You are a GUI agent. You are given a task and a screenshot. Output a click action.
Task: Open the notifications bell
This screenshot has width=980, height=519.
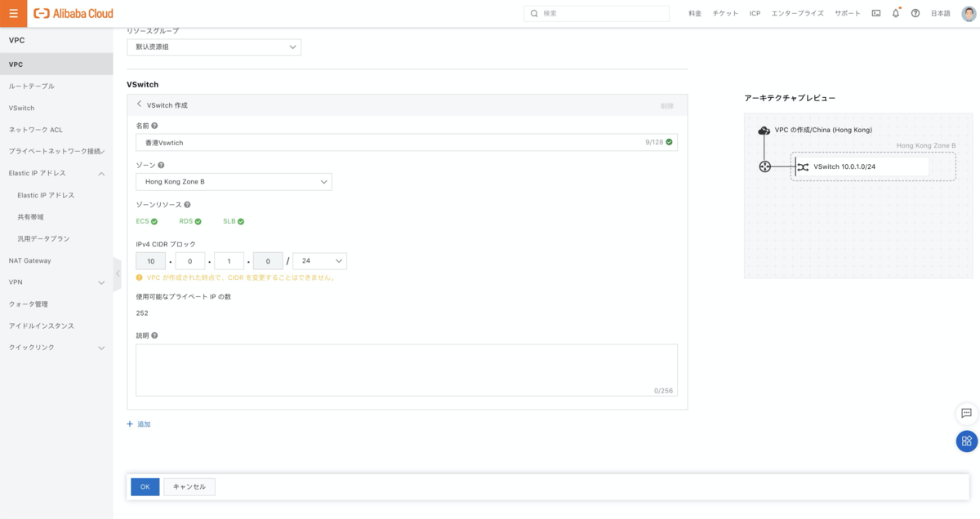coord(896,14)
